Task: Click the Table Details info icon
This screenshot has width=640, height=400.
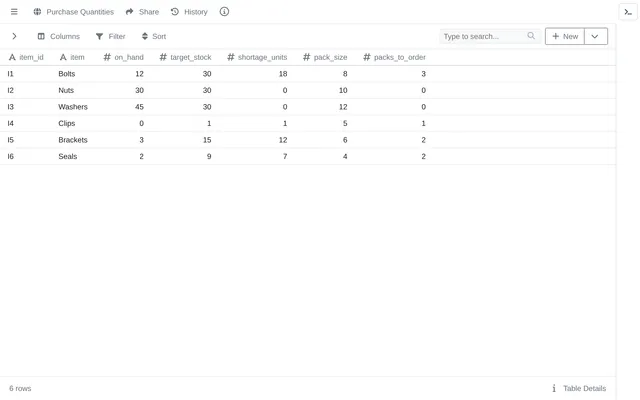Action: point(554,388)
